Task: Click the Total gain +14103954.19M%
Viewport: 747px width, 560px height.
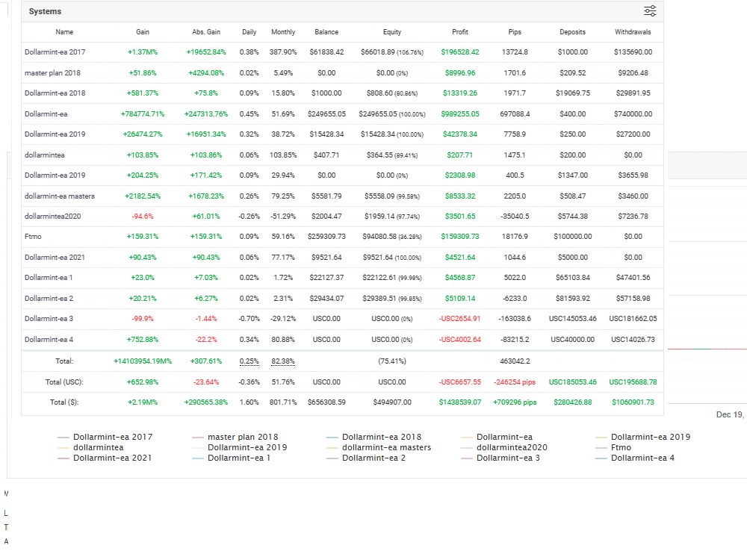Action: tap(143, 361)
